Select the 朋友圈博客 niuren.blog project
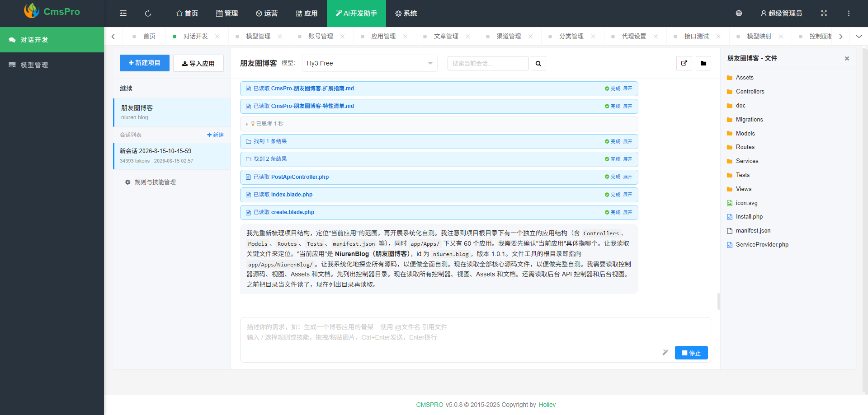Screen dimensions: 868x415 click(172, 112)
